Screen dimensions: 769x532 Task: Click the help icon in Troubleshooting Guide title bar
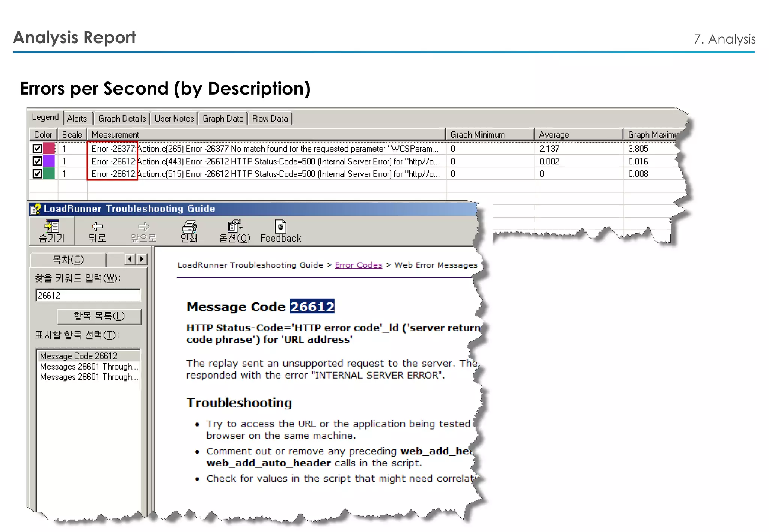pyautogui.click(x=36, y=209)
